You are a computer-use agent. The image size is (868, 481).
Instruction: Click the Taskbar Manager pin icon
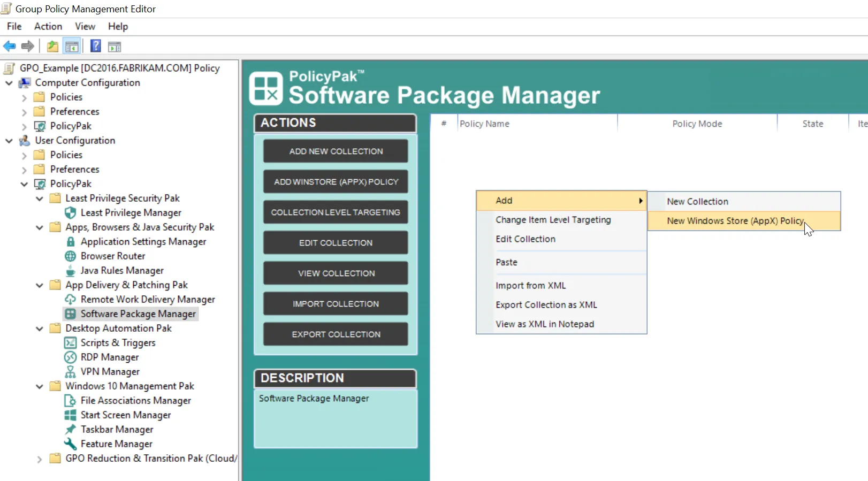[x=70, y=430]
